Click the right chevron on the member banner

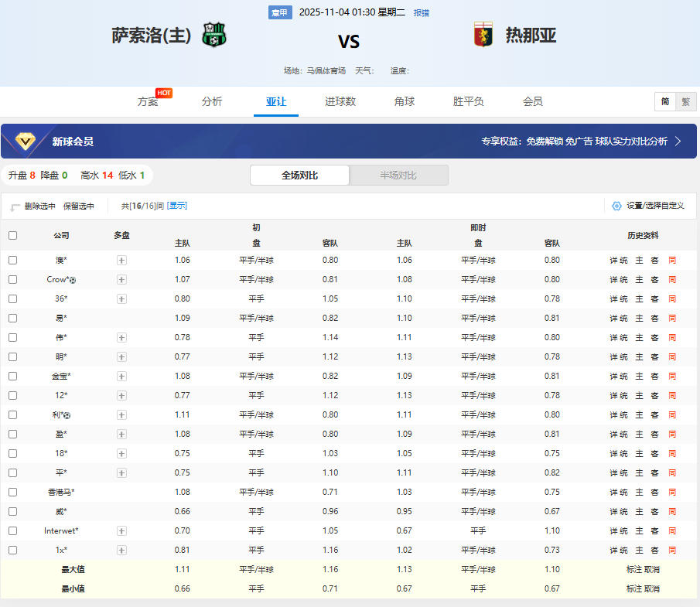678,142
